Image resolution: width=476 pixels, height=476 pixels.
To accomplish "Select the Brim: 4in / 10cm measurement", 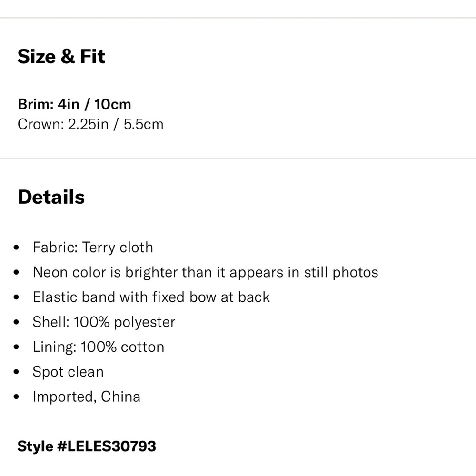I will [x=74, y=104].
